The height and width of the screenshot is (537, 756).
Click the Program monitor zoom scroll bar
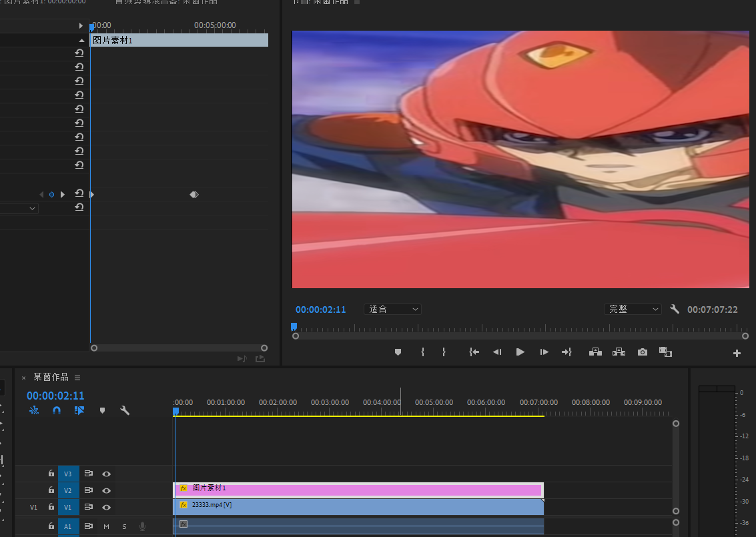[520, 336]
